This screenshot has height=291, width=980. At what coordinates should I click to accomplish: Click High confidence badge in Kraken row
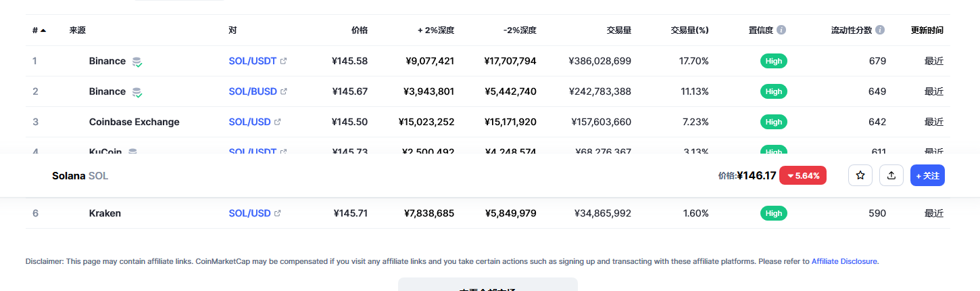(774, 213)
